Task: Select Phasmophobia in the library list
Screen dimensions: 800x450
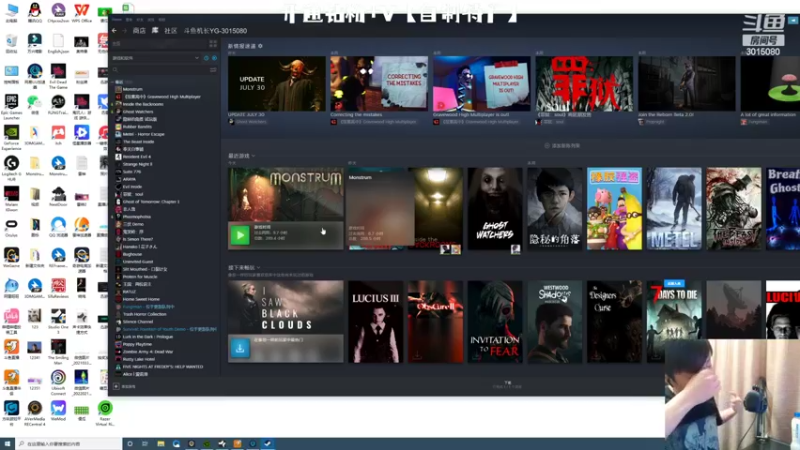Action: tap(136, 217)
